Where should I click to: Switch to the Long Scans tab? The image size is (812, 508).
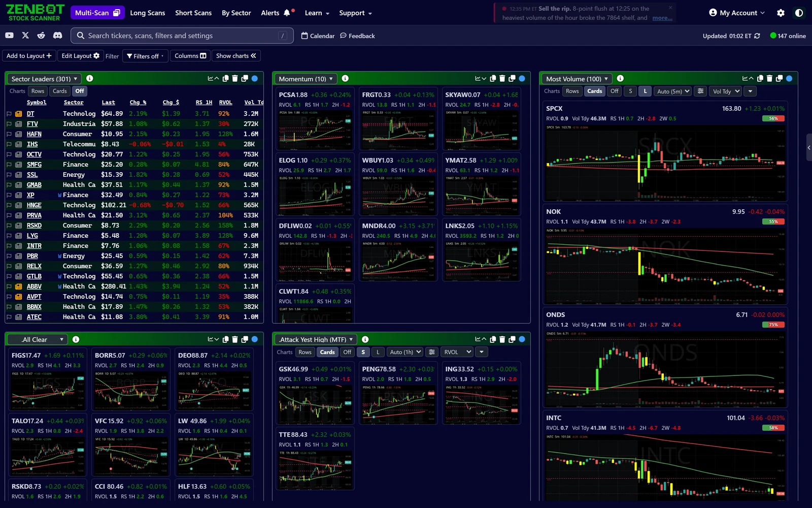point(148,13)
